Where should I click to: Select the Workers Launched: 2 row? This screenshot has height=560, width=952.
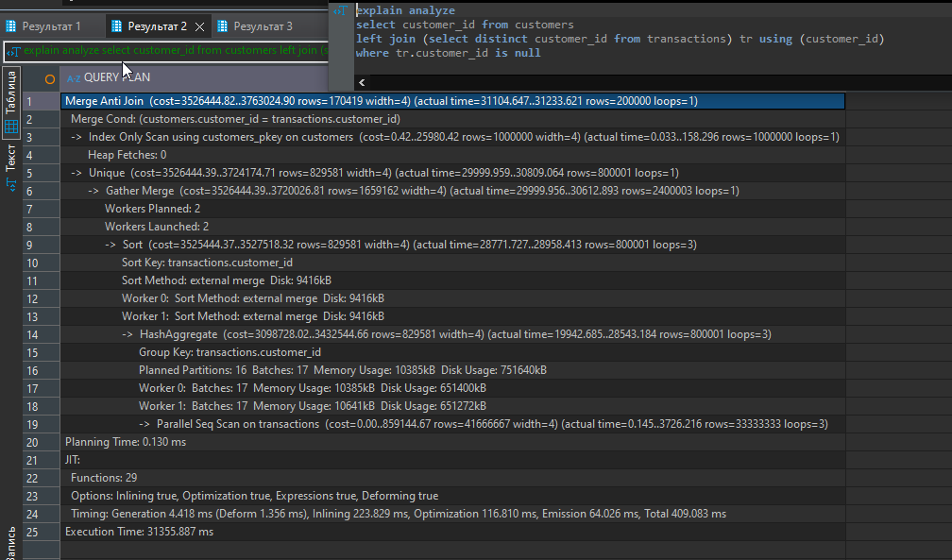(x=452, y=227)
